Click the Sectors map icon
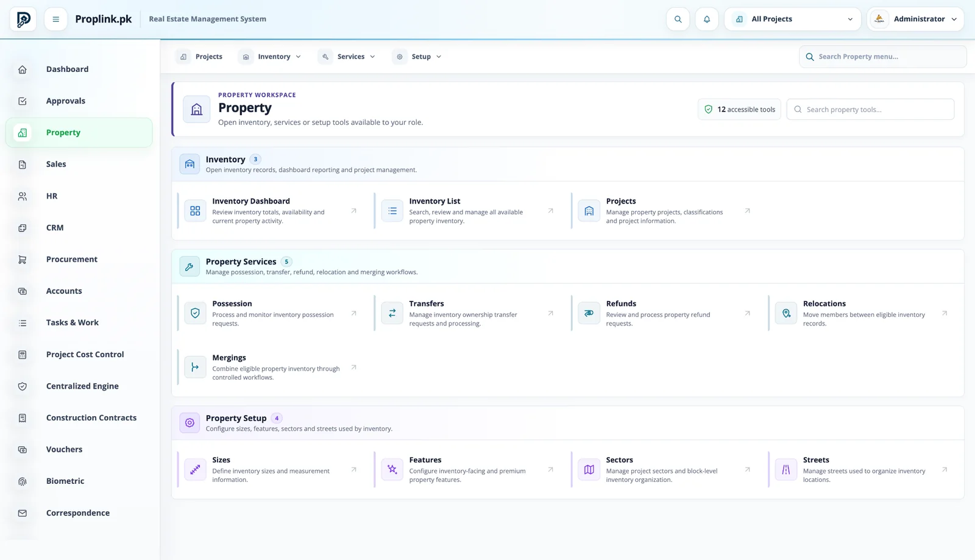The image size is (975, 560). (589, 470)
